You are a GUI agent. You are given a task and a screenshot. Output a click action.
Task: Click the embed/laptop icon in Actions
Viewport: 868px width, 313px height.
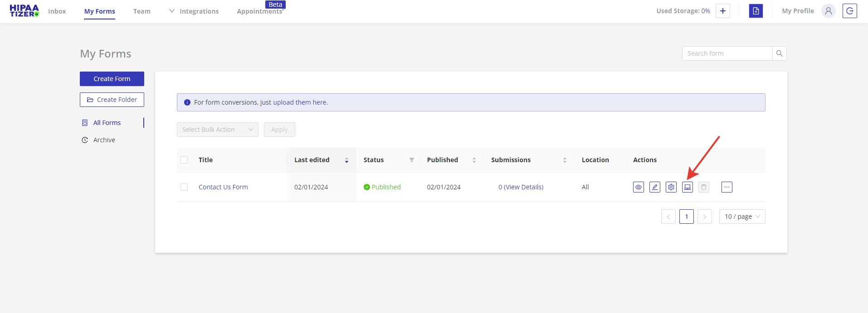tap(687, 187)
